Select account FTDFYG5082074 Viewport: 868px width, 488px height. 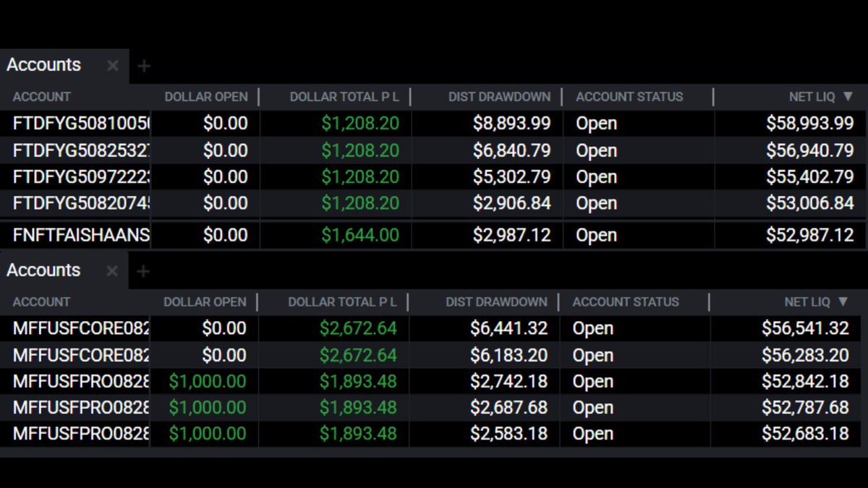coord(81,204)
